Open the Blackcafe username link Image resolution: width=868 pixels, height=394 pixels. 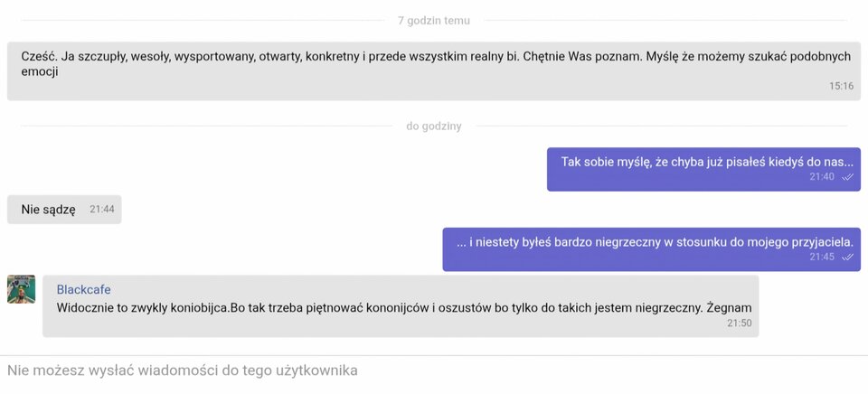(83, 289)
